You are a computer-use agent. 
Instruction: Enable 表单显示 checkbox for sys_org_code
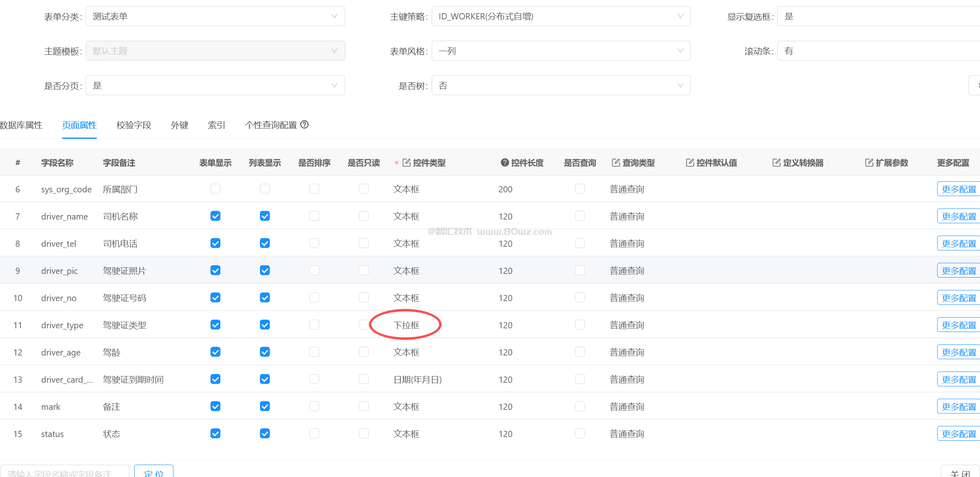click(215, 189)
